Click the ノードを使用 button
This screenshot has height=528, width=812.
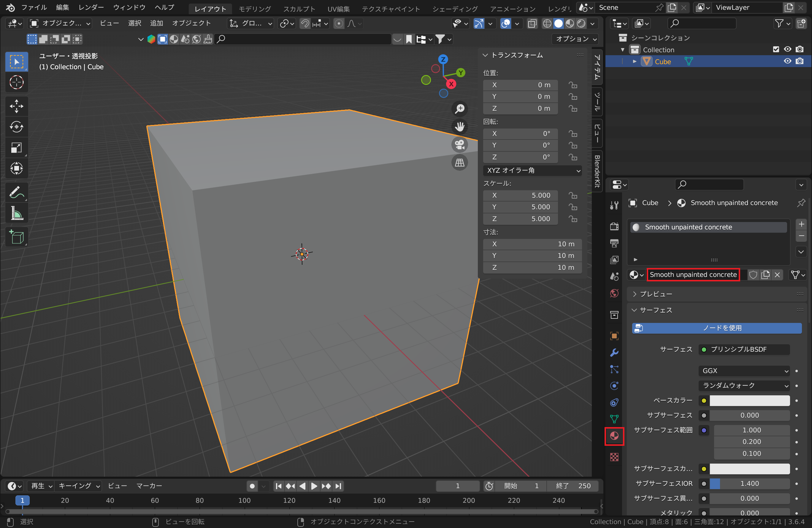716,328
